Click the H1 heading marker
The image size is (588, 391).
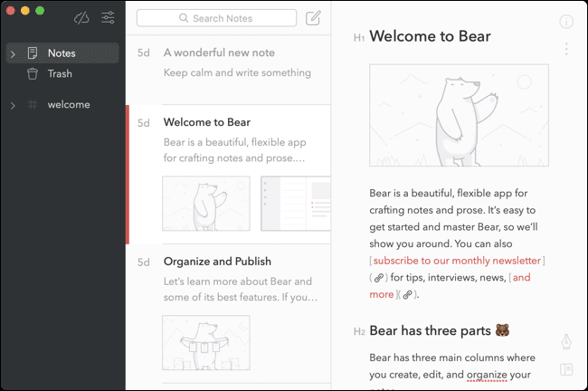359,37
